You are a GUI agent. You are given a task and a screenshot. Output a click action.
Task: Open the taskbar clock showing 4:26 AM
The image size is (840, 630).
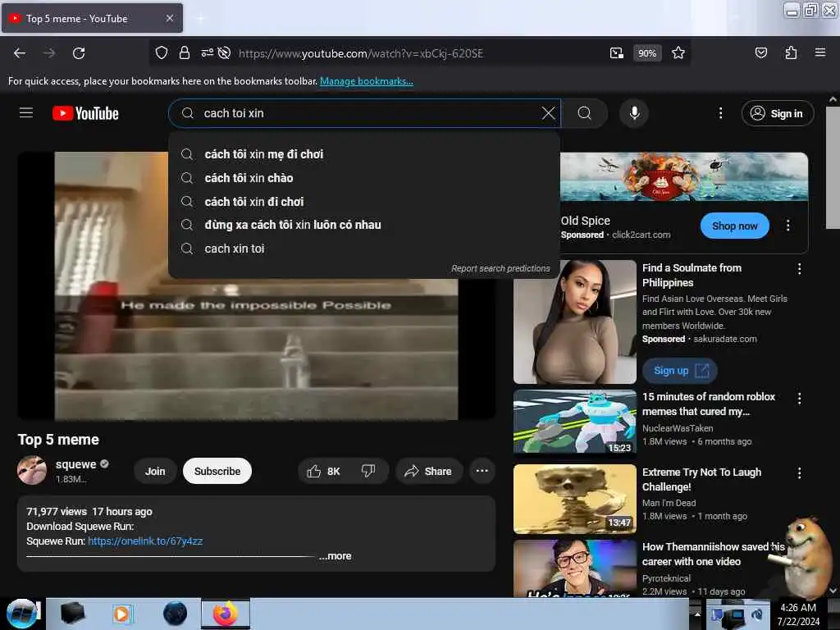coord(798,614)
